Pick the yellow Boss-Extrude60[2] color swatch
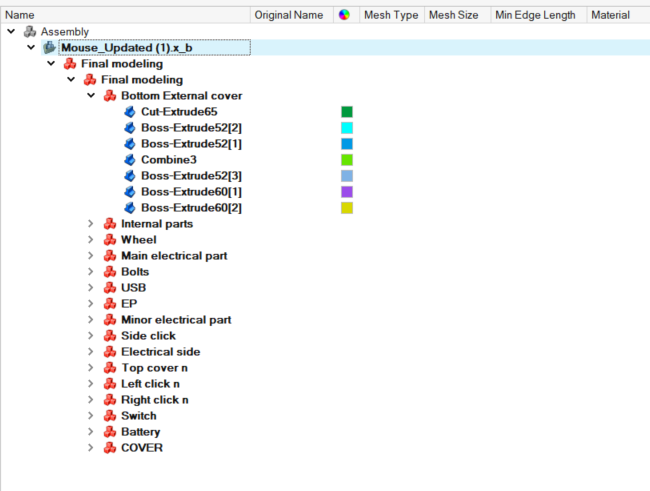The image size is (650, 491). click(346, 208)
